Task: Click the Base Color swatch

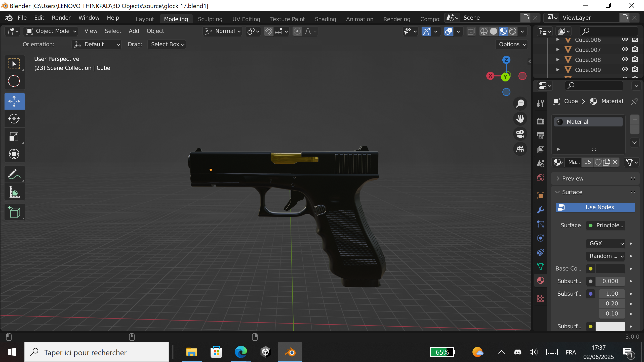Action: click(x=610, y=268)
